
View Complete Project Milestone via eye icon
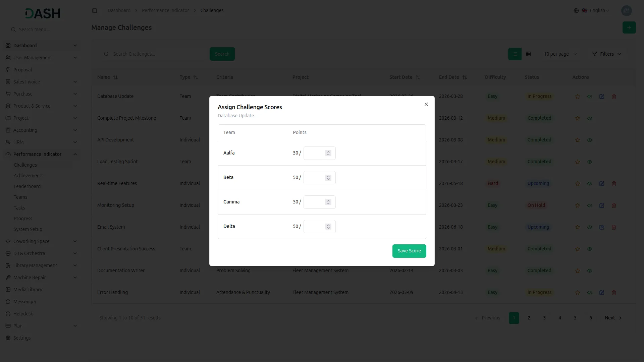pos(589,118)
